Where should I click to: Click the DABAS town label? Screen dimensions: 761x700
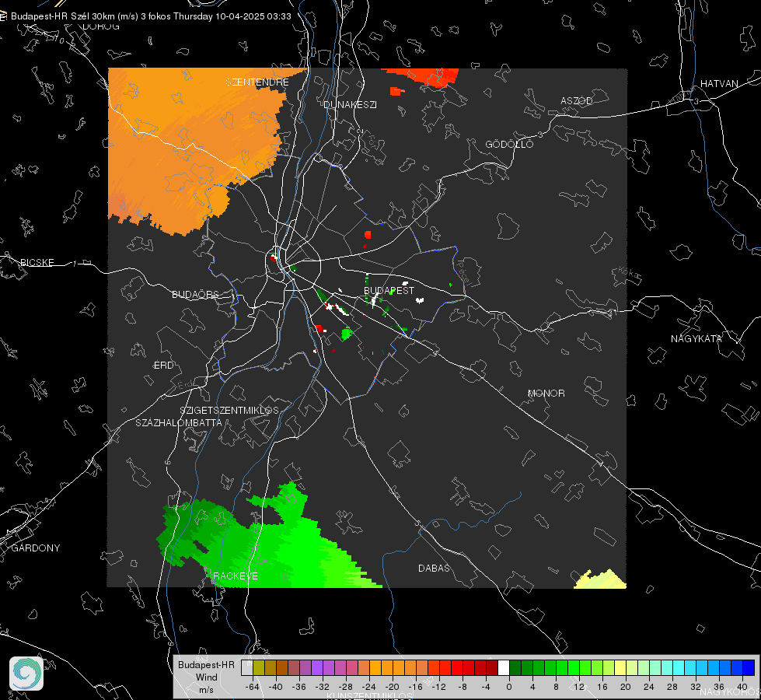pos(434,568)
